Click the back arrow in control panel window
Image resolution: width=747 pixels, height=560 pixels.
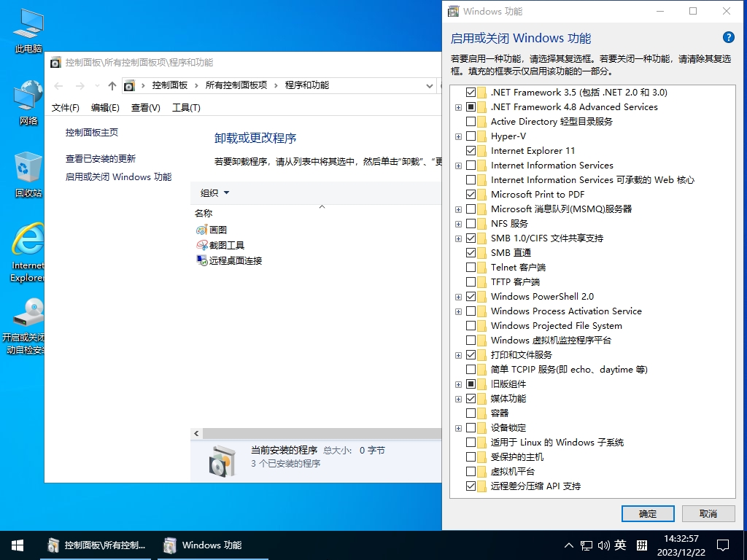pyautogui.click(x=58, y=86)
